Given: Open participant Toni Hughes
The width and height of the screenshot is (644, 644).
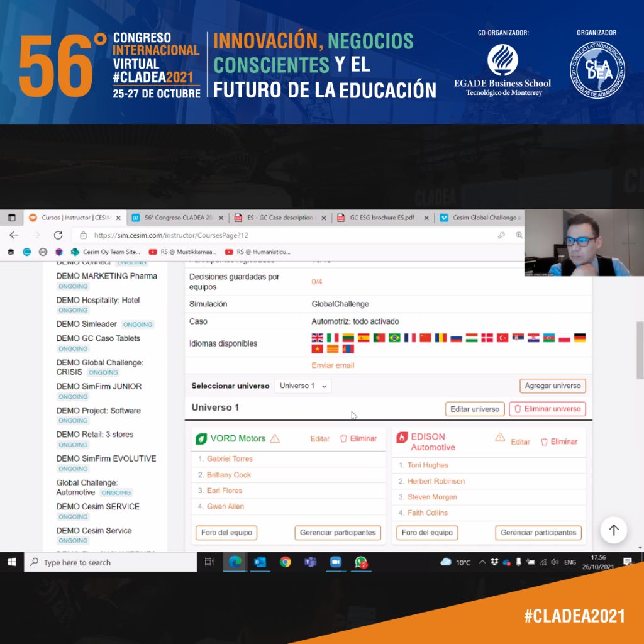Looking at the screenshot, I should [x=428, y=465].
